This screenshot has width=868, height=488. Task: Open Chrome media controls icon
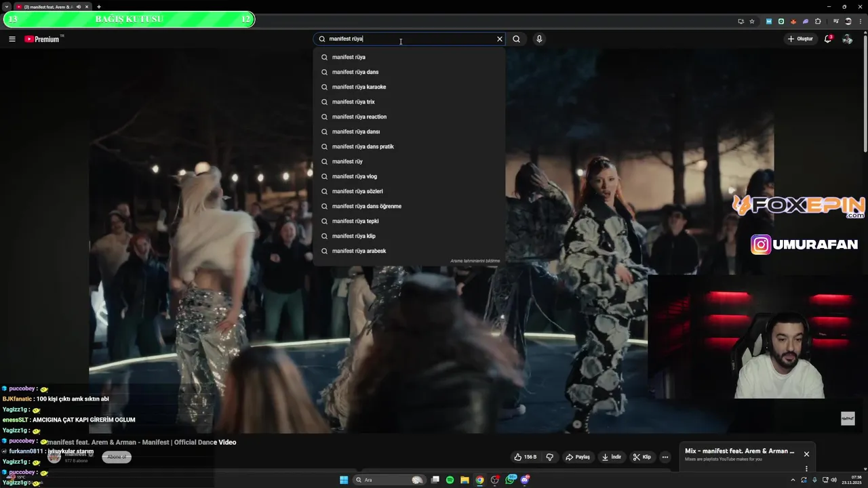(836, 21)
